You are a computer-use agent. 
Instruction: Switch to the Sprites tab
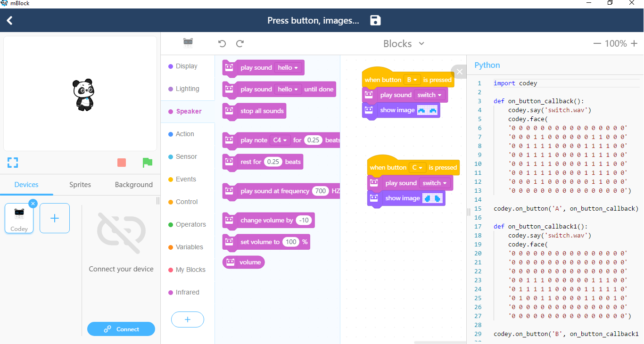(x=80, y=185)
